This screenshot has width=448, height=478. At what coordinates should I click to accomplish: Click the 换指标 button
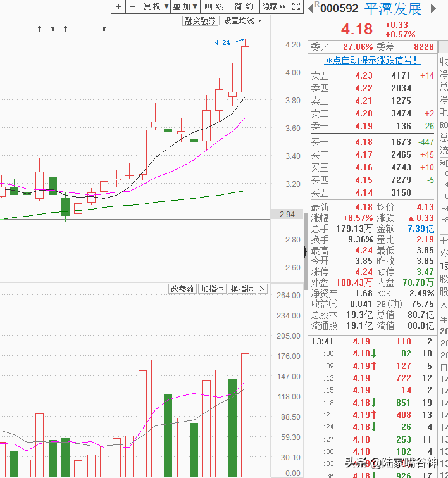pyautogui.click(x=242, y=289)
